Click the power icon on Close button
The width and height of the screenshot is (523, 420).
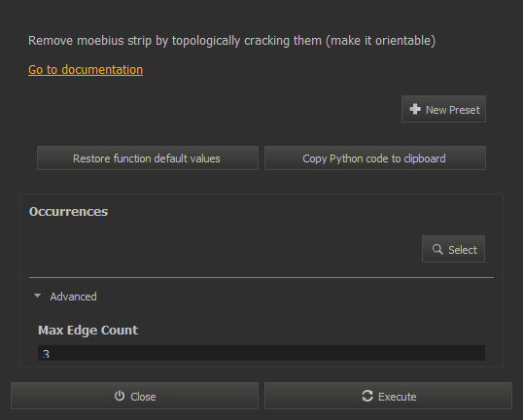120,396
